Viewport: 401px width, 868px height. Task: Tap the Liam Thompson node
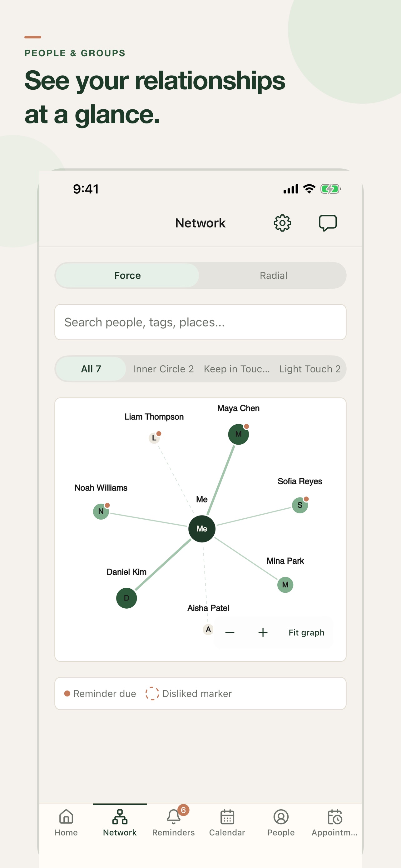(154, 438)
